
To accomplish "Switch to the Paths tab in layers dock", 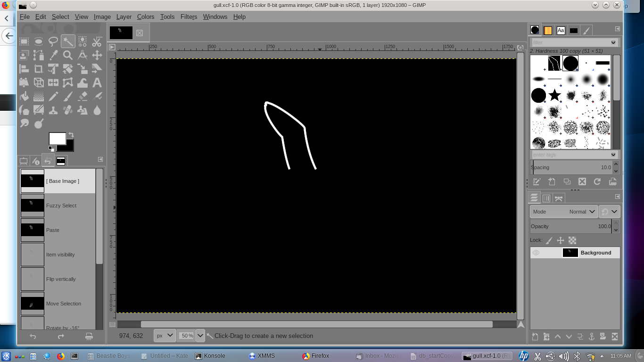I will point(559,198).
